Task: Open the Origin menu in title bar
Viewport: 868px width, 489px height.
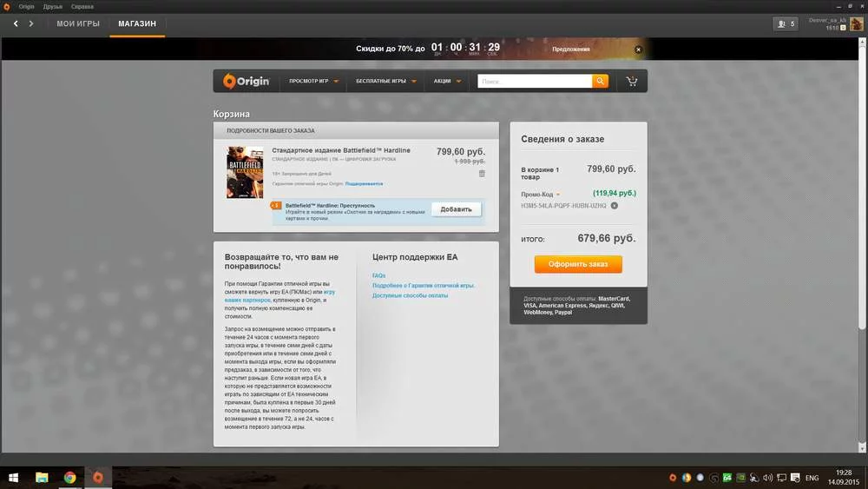Action: [x=26, y=7]
